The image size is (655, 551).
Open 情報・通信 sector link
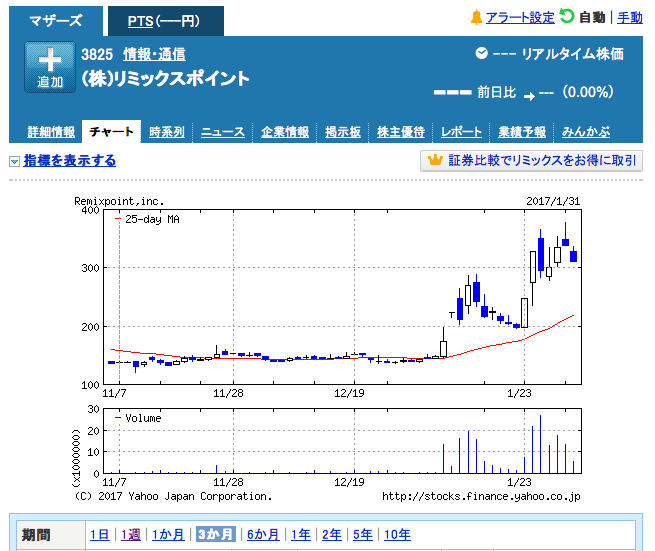pyautogui.click(x=154, y=54)
